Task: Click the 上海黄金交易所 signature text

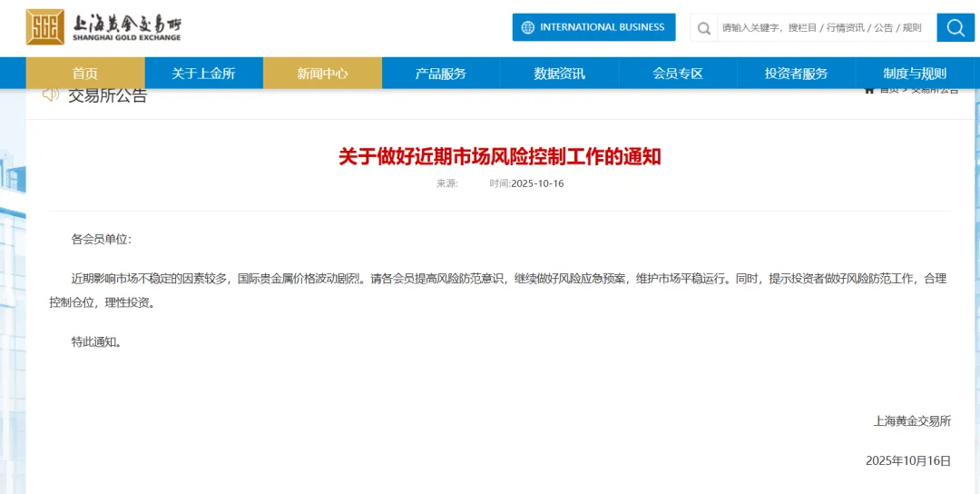Action: [x=912, y=420]
